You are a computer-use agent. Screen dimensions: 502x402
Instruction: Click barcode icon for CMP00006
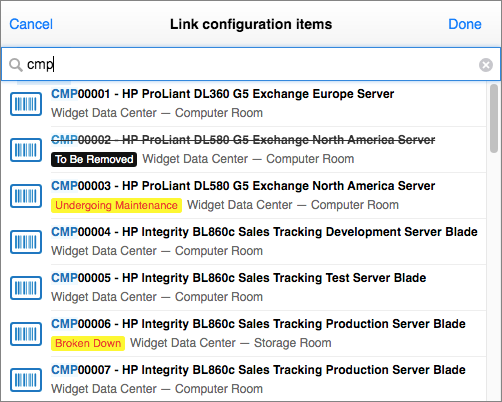click(x=26, y=334)
